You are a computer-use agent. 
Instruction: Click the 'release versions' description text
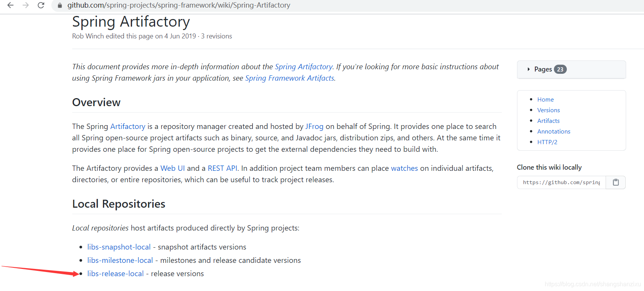tap(177, 274)
